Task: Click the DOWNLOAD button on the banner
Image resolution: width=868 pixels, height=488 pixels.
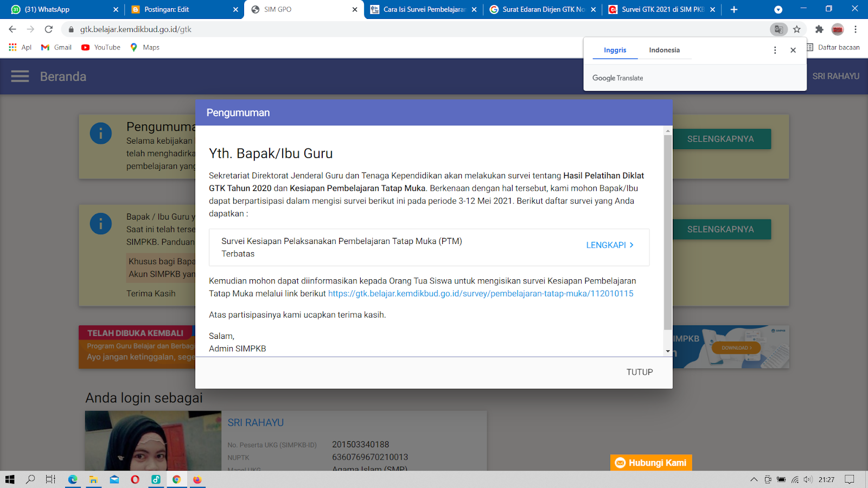Action: click(x=736, y=348)
